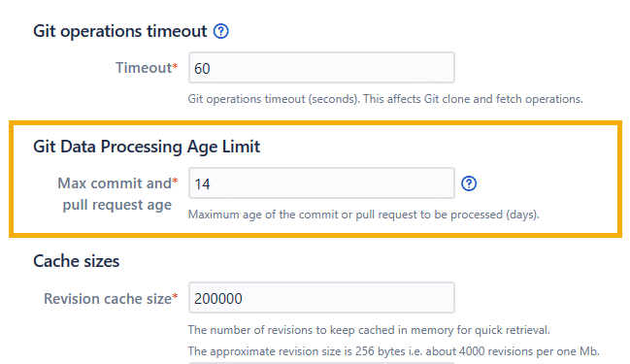Click the Revision cache size label
This screenshot has height=364, width=630.
point(108,299)
